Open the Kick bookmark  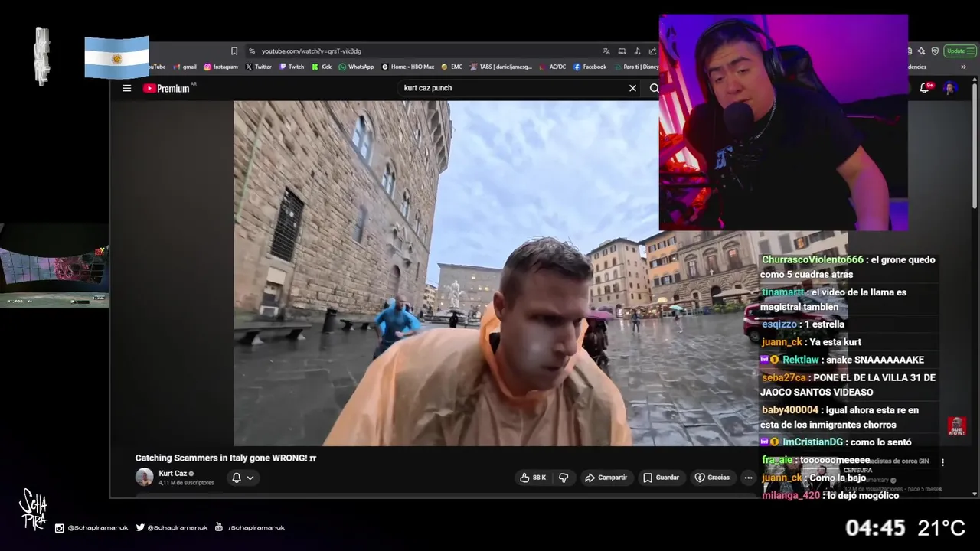[x=321, y=67]
